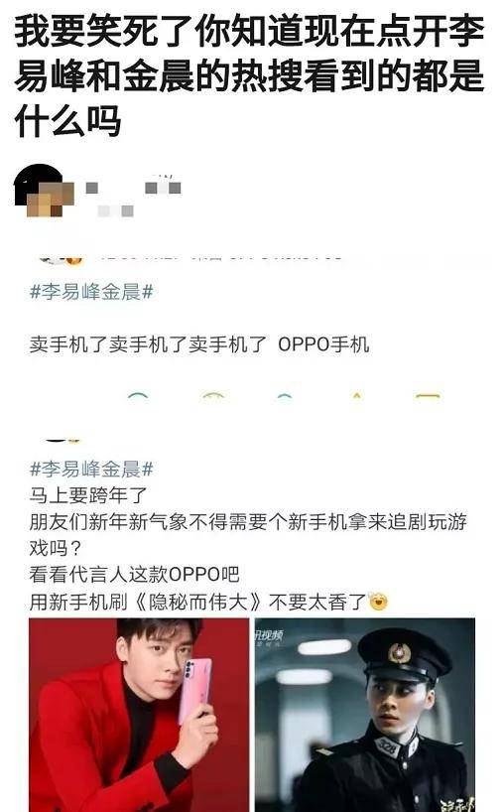504x812 pixels.
Task: Click the 《隐秘而伟大》 show title text
Action: [x=197, y=602]
